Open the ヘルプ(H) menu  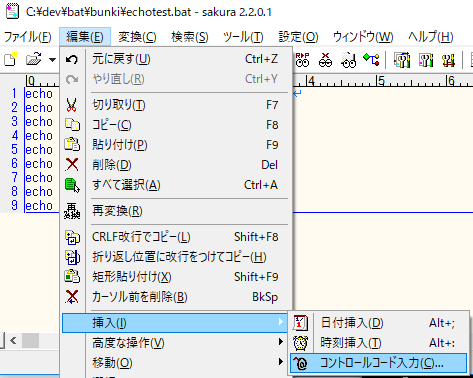pyautogui.click(x=431, y=37)
